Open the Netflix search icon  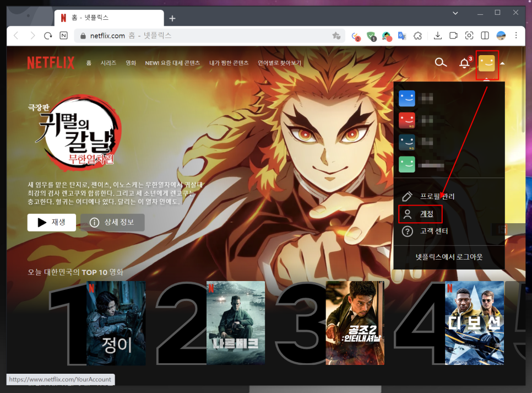441,63
